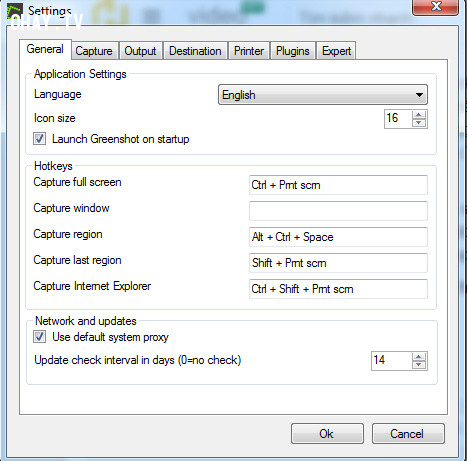
Task: Focus the Capture window hotkey field
Action: pyautogui.click(x=338, y=211)
